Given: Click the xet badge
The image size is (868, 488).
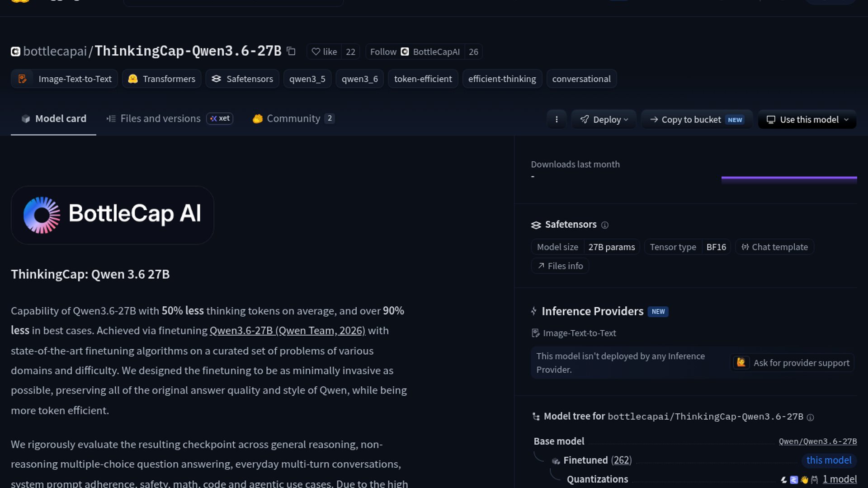Looking at the screenshot, I should tap(220, 118).
